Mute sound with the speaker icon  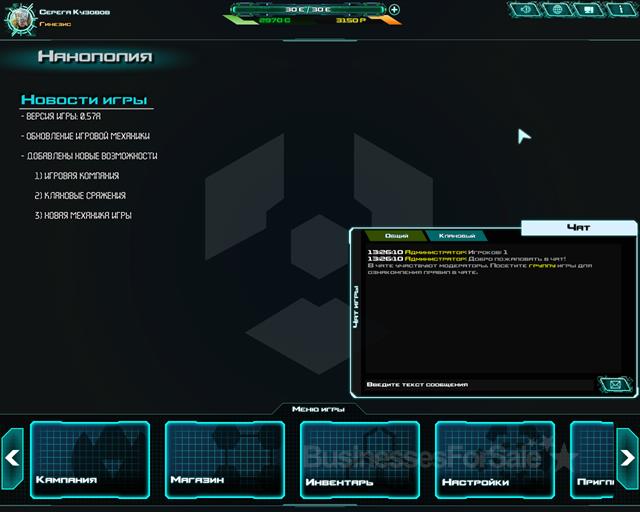click(x=526, y=10)
